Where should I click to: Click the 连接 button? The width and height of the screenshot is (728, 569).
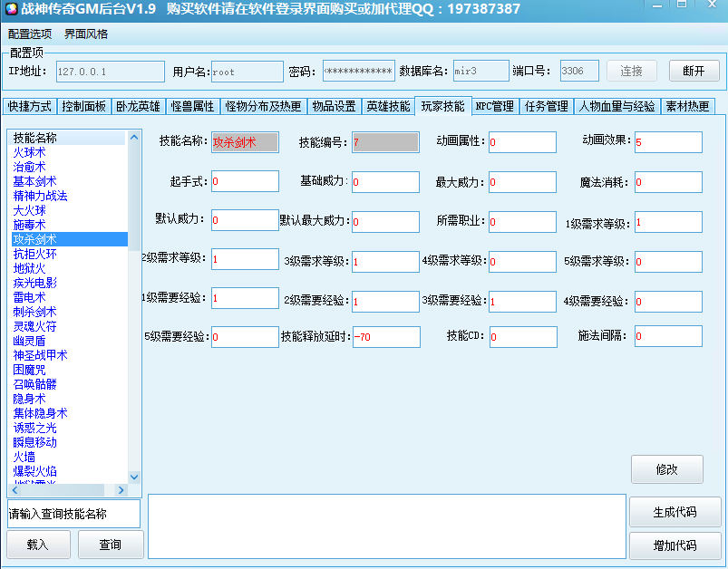tap(631, 71)
